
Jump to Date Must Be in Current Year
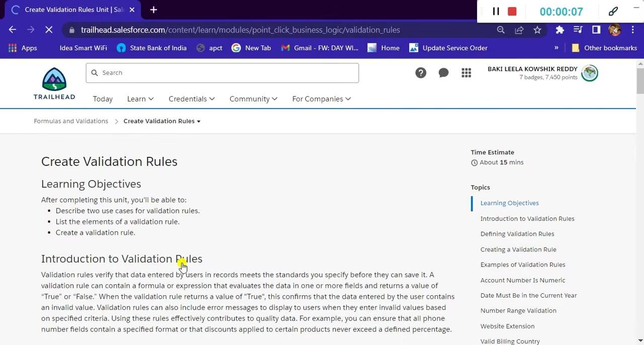pos(528,295)
